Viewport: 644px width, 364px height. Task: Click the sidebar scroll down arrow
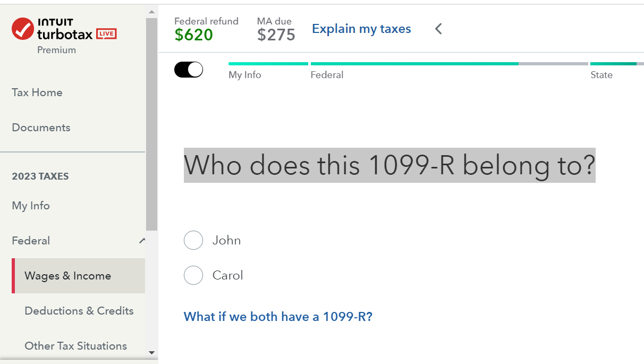tap(151, 352)
